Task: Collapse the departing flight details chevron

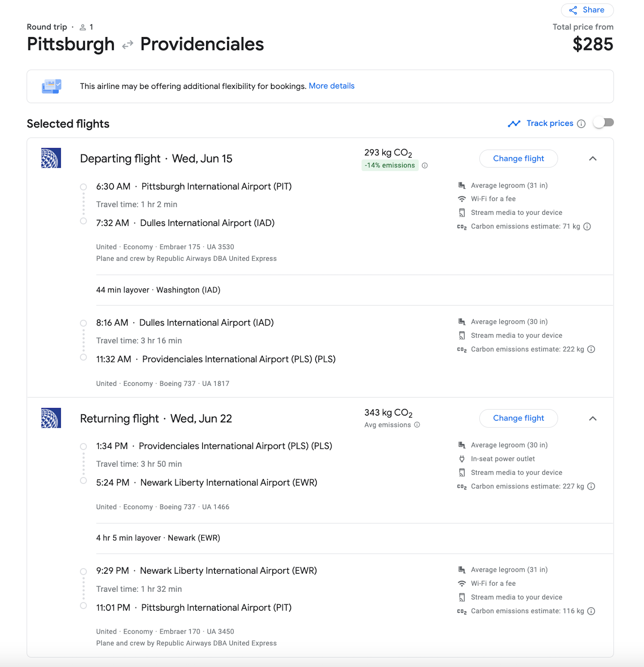Action: (x=593, y=159)
